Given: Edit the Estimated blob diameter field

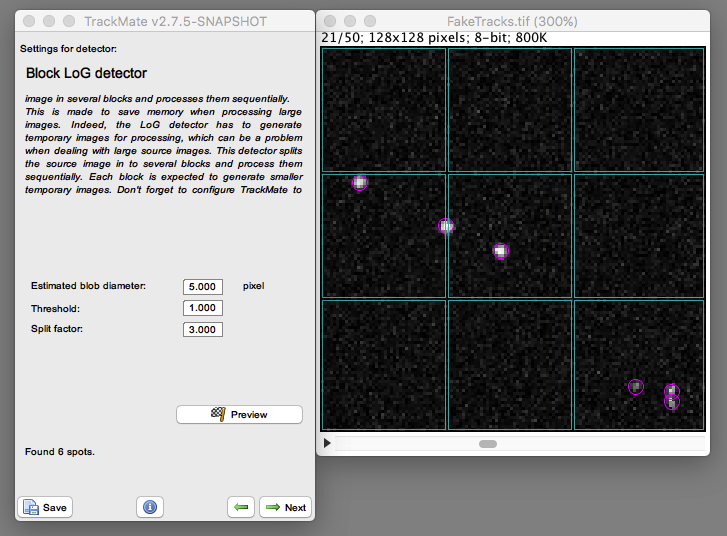Looking at the screenshot, I should (x=203, y=287).
